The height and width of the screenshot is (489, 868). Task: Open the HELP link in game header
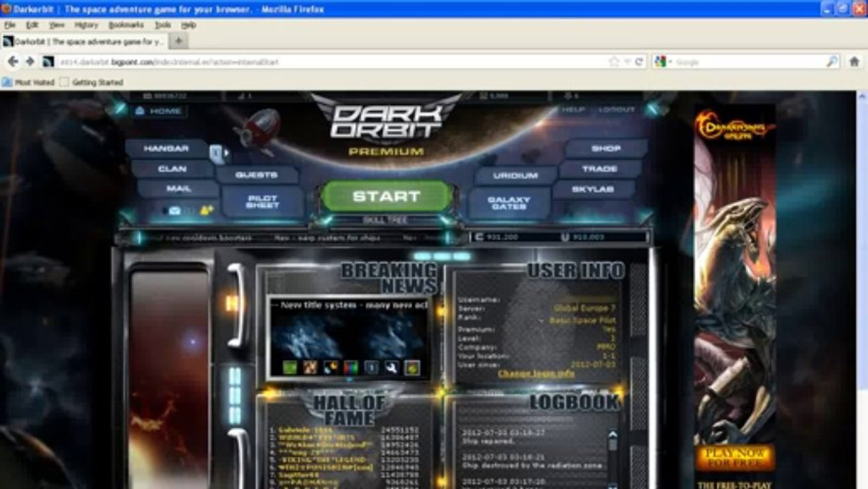(x=573, y=109)
